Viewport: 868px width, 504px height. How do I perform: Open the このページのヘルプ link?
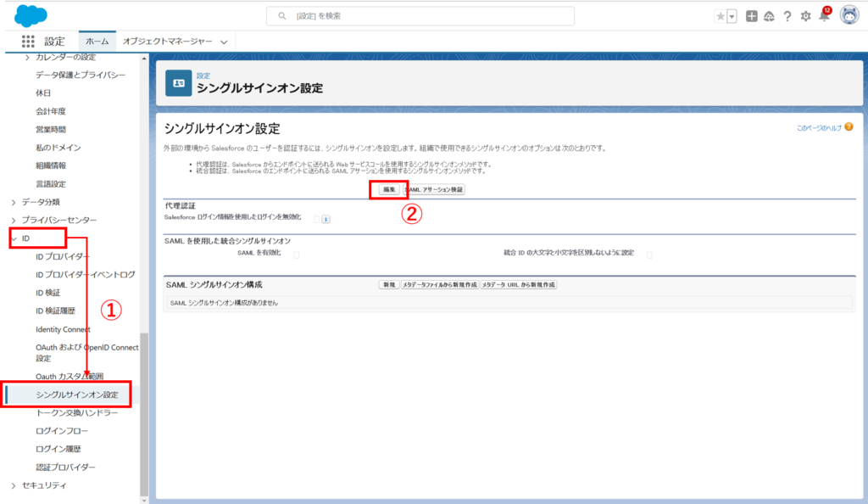[x=819, y=128]
